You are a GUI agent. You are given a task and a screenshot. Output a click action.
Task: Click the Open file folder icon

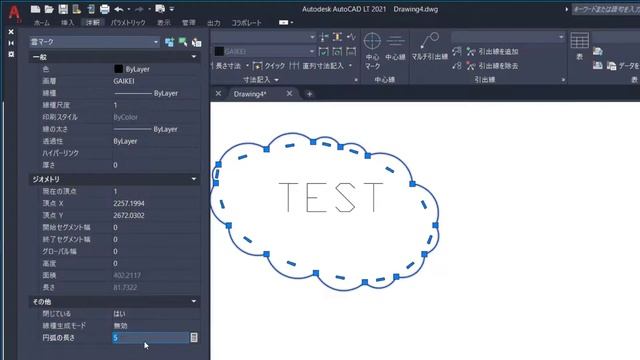(x=49, y=9)
